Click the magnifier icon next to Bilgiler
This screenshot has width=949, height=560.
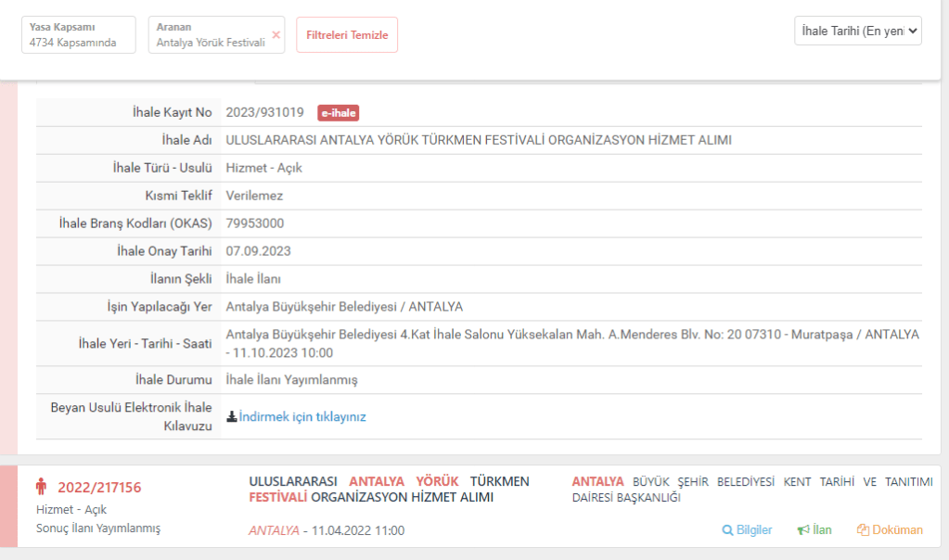727,530
